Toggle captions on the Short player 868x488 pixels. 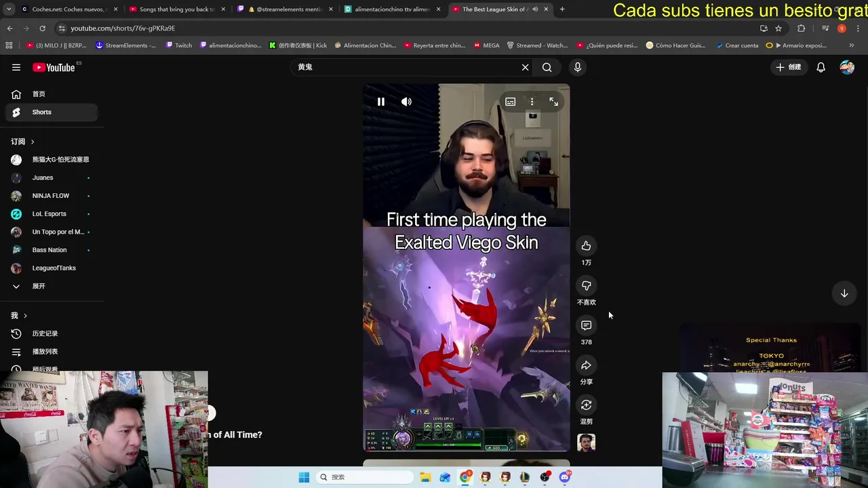click(510, 102)
